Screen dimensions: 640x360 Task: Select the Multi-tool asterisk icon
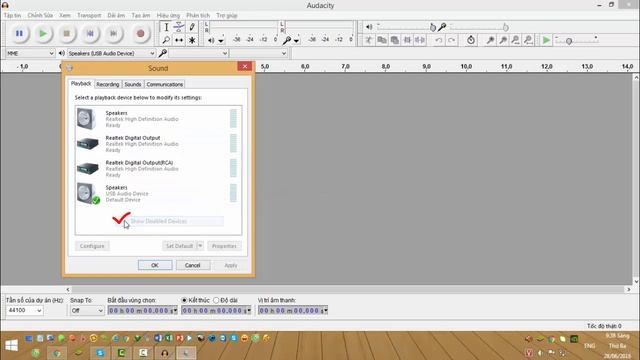pyautogui.click(x=192, y=40)
